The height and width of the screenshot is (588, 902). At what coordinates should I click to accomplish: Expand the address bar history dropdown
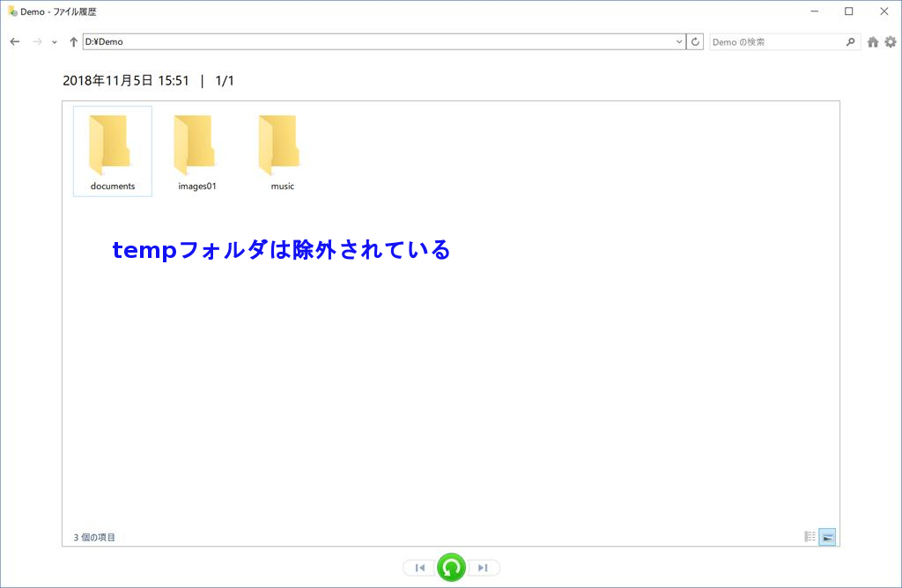click(x=679, y=41)
